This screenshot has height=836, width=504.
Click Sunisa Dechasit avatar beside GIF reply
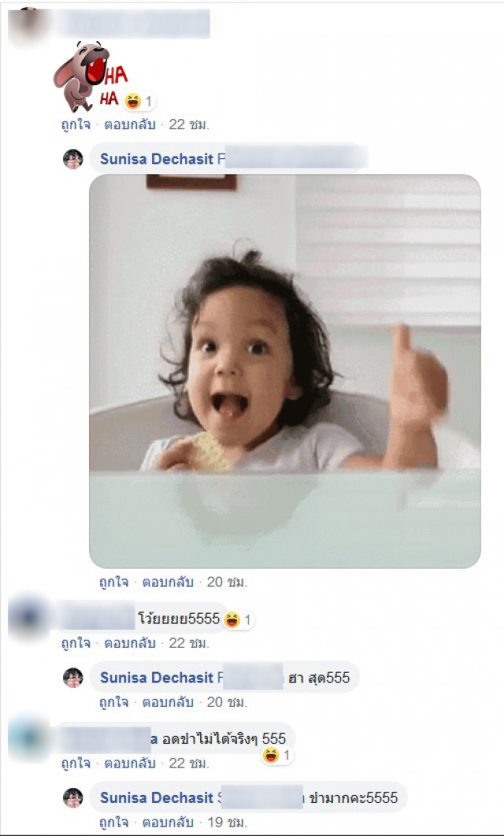(x=73, y=159)
